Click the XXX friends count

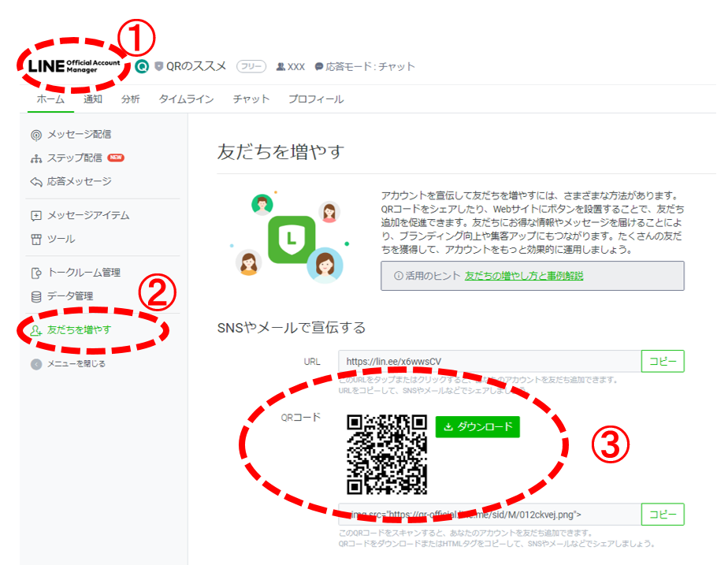[296, 67]
